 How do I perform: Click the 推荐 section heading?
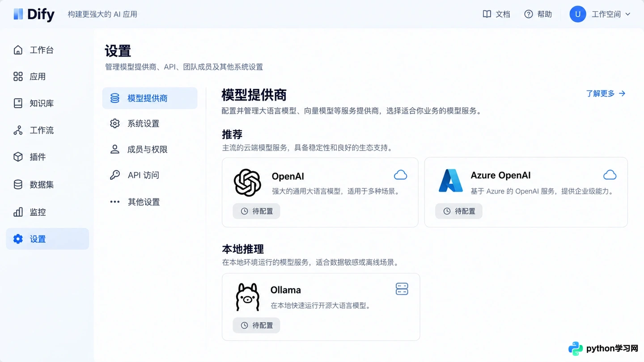232,135
